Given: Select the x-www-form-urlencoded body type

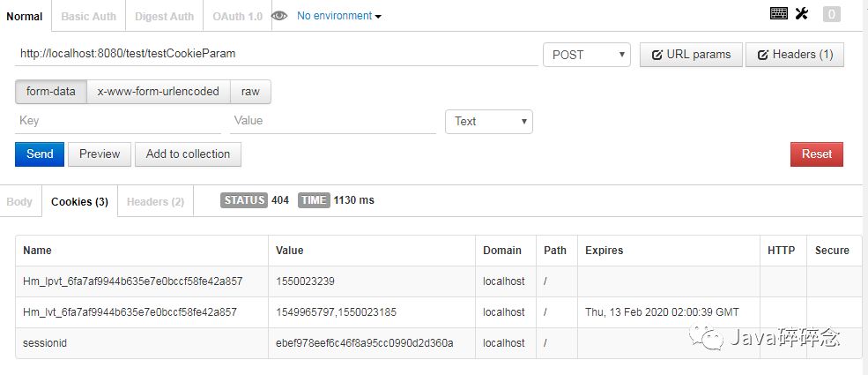Looking at the screenshot, I should point(159,92).
